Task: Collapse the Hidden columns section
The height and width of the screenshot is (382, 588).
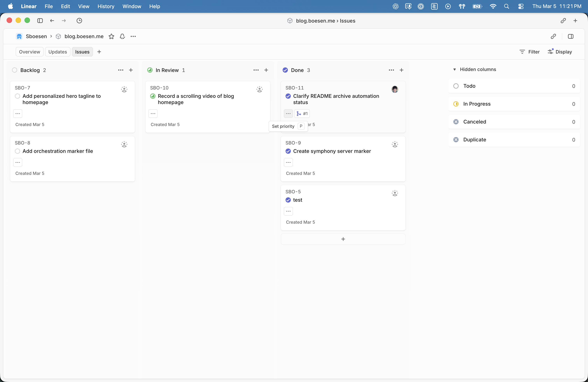Action: point(455,69)
